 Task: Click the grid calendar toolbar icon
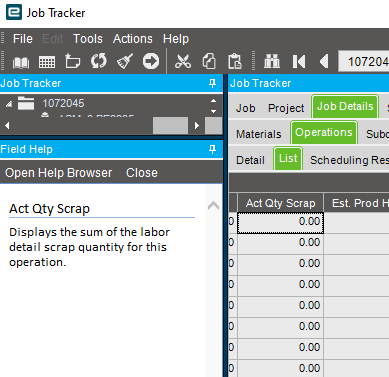point(47,62)
